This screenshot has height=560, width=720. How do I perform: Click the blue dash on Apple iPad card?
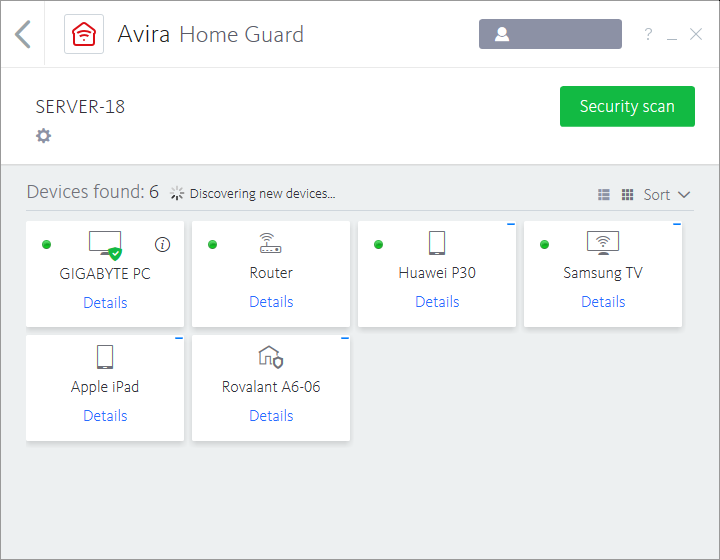(179, 338)
